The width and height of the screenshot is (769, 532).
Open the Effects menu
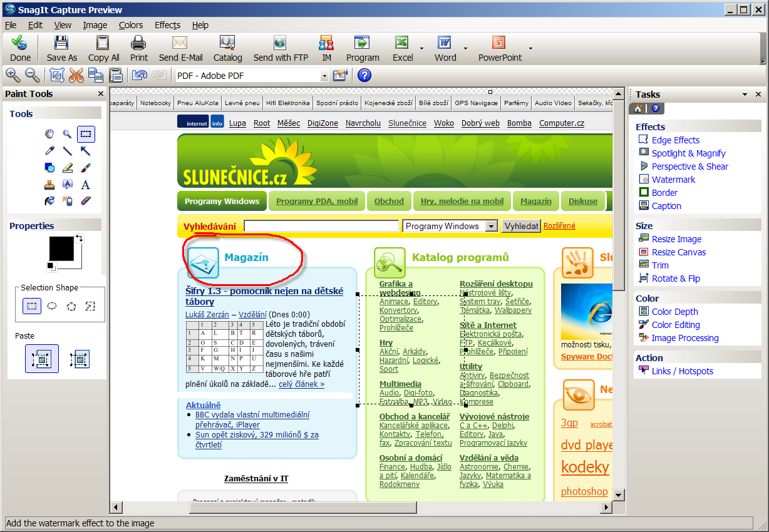coord(167,25)
